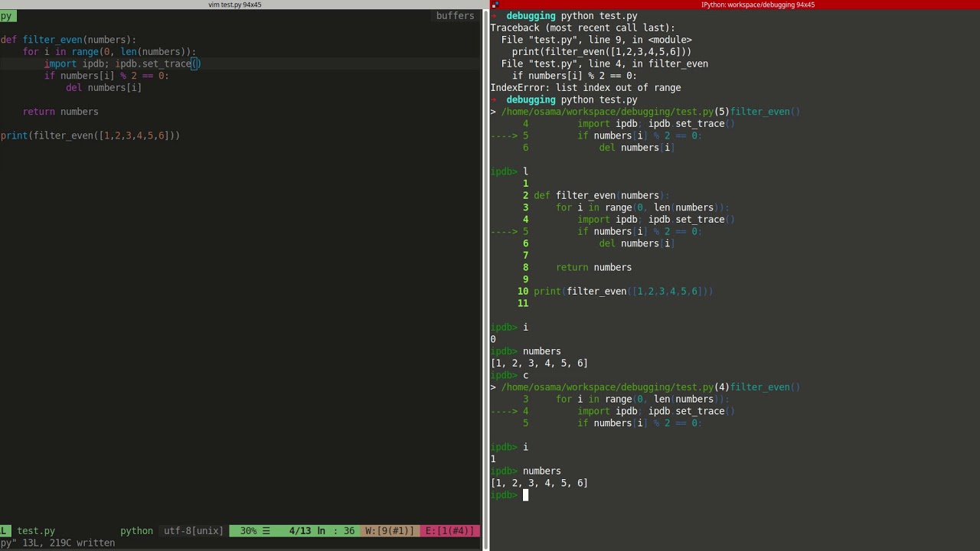The image size is (980, 551).
Task: Click the 'L' mode indicator in status line
Action: [5, 530]
